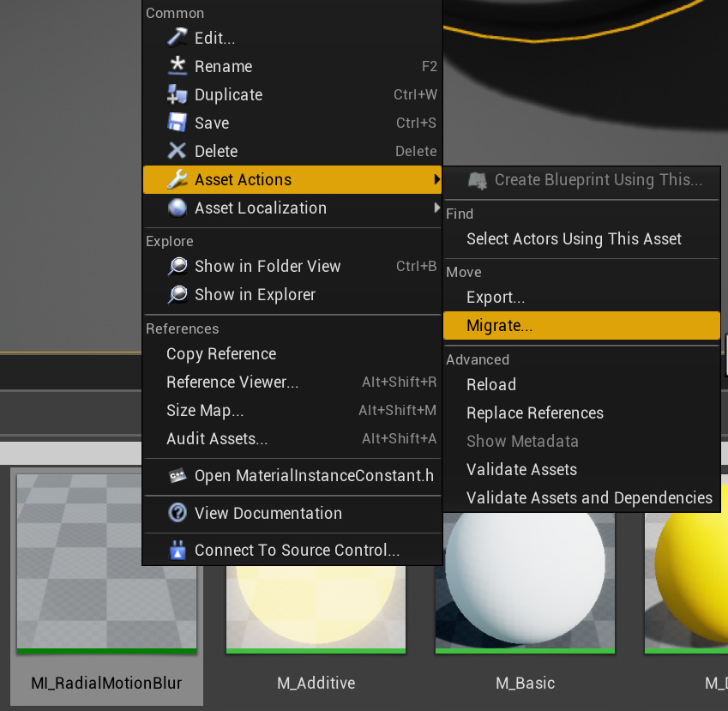
Task: Click the Show in Explorer magnifier icon
Action: pyautogui.click(x=177, y=295)
